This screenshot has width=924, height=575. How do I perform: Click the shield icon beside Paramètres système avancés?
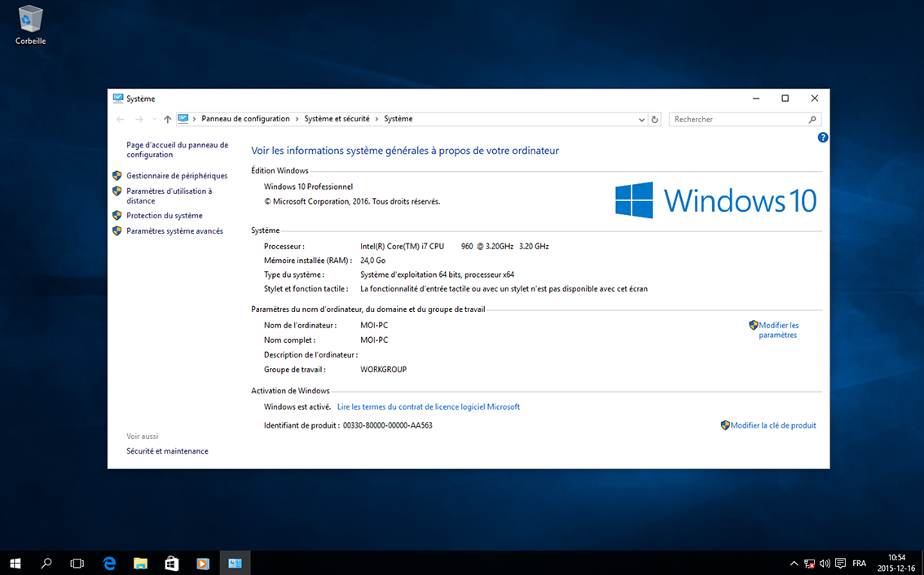pyautogui.click(x=117, y=231)
